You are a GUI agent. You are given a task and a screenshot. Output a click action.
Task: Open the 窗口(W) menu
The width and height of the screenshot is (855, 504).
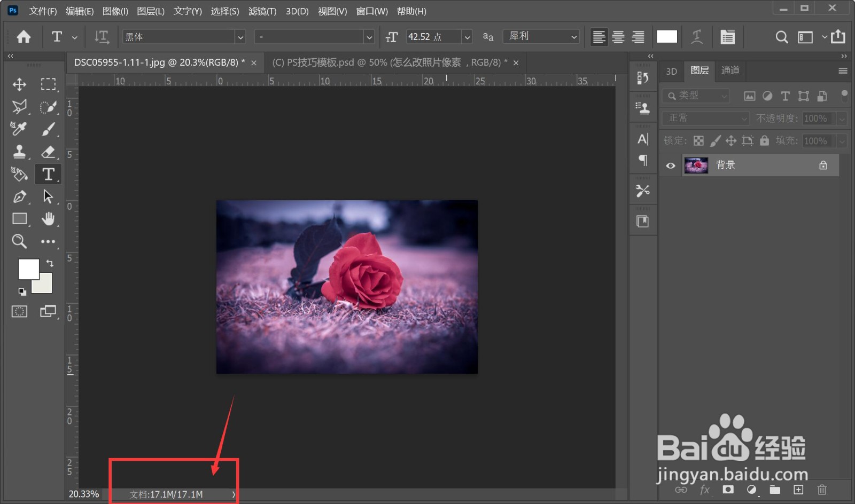pyautogui.click(x=372, y=11)
